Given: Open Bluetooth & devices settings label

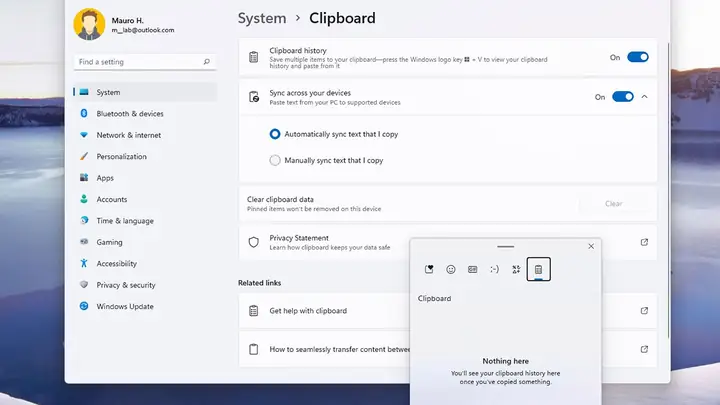Looking at the screenshot, I should coord(130,113).
